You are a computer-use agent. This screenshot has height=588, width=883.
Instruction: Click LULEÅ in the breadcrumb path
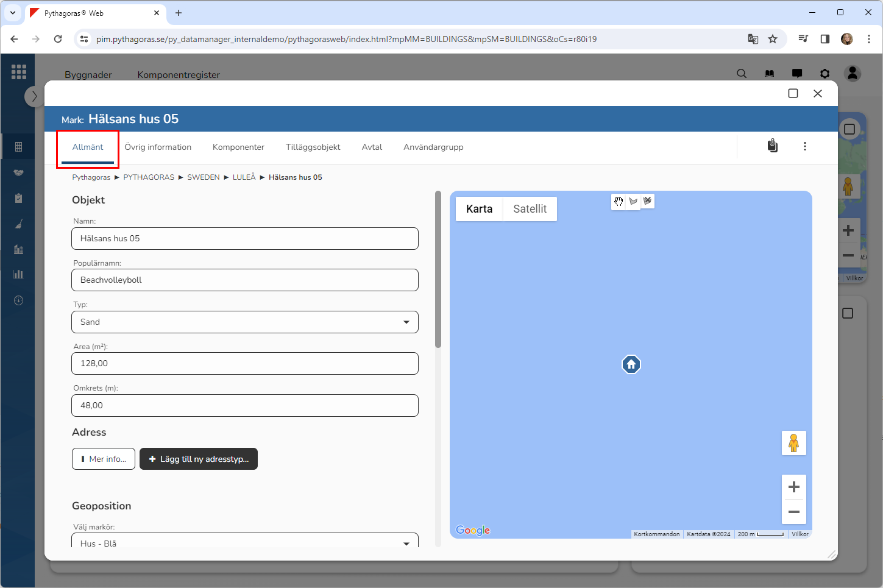(244, 177)
